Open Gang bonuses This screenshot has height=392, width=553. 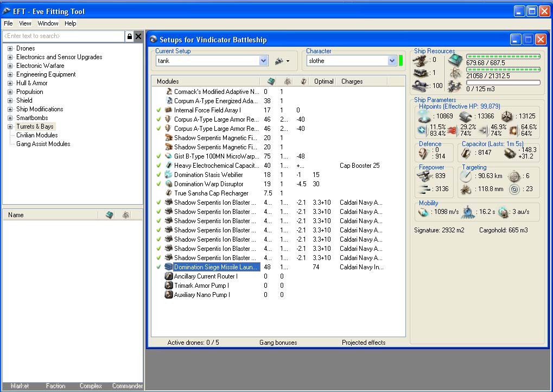pyautogui.click(x=278, y=343)
